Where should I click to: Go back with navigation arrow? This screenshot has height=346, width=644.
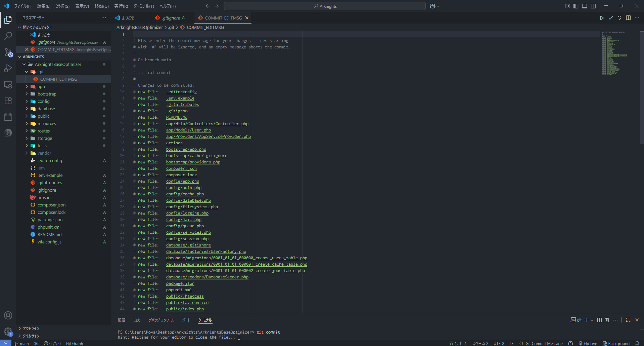click(x=208, y=6)
